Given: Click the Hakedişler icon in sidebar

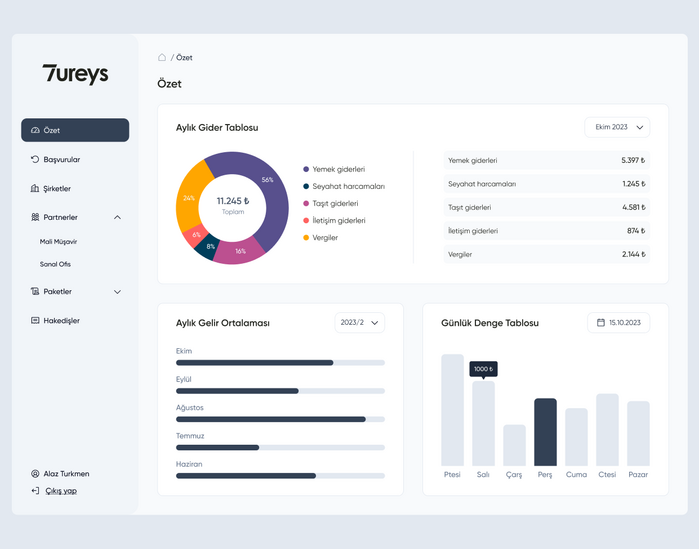Looking at the screenshot, I should coord(35,321).
